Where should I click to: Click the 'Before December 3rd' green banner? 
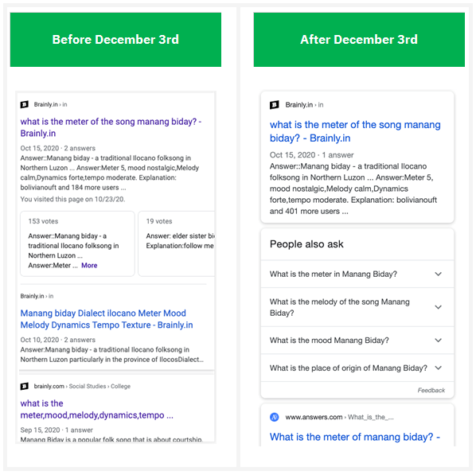coord(115,40)
